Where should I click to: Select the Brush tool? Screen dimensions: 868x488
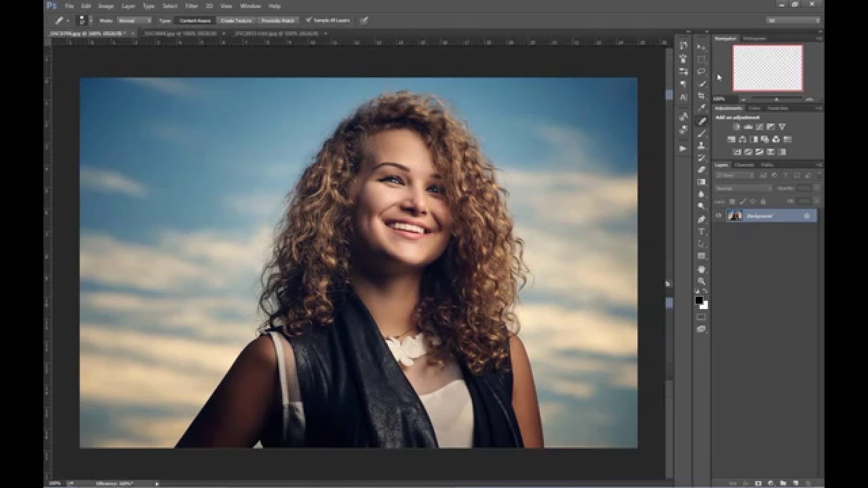tap(702, 134)
